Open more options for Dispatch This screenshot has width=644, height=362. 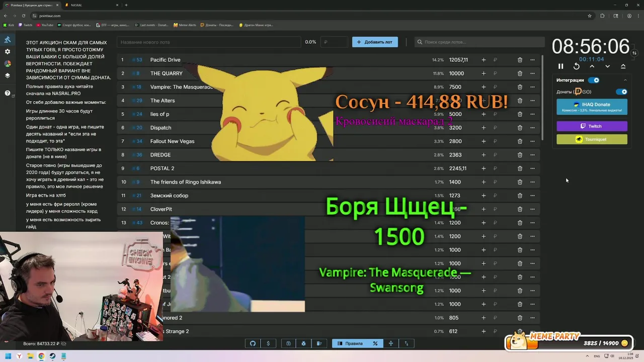(532, 128)
